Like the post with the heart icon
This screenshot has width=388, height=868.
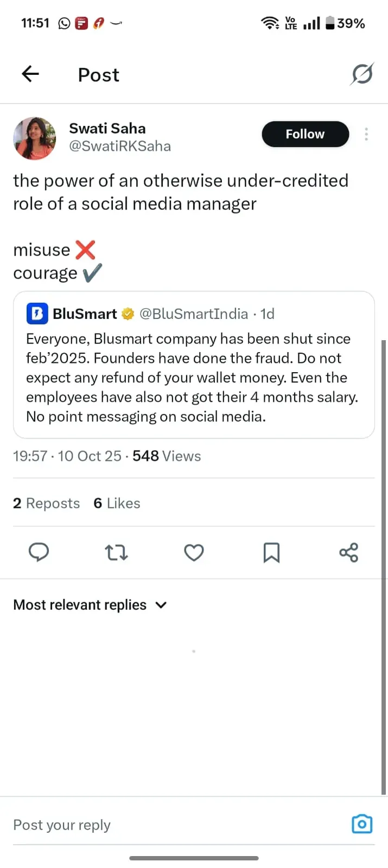194,552
